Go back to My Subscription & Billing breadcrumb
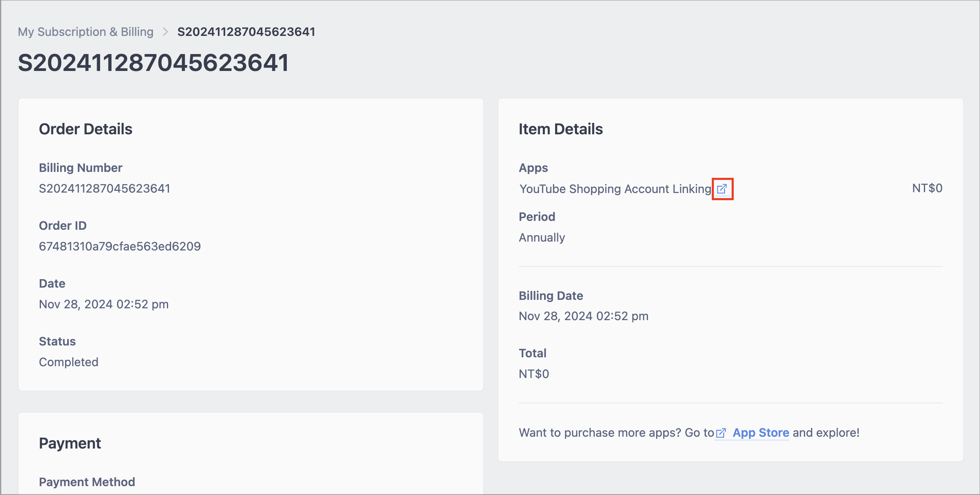Image resolution: width=980 pixels, height=495 pixels. (86, 32)
